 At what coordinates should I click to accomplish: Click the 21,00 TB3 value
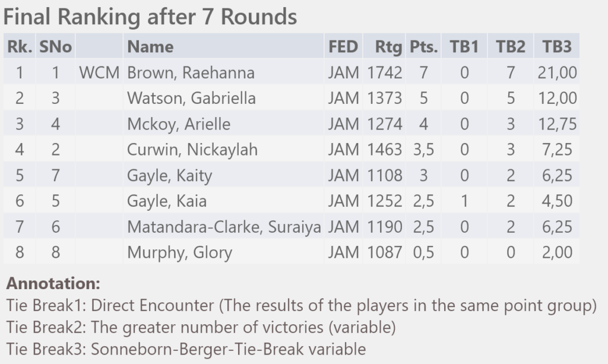pos(557,73)
